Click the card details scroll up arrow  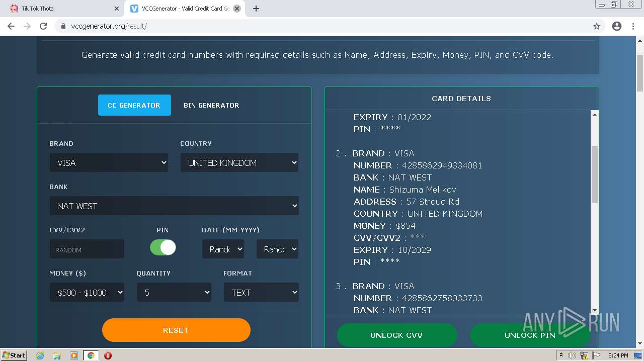click(594, 115)
